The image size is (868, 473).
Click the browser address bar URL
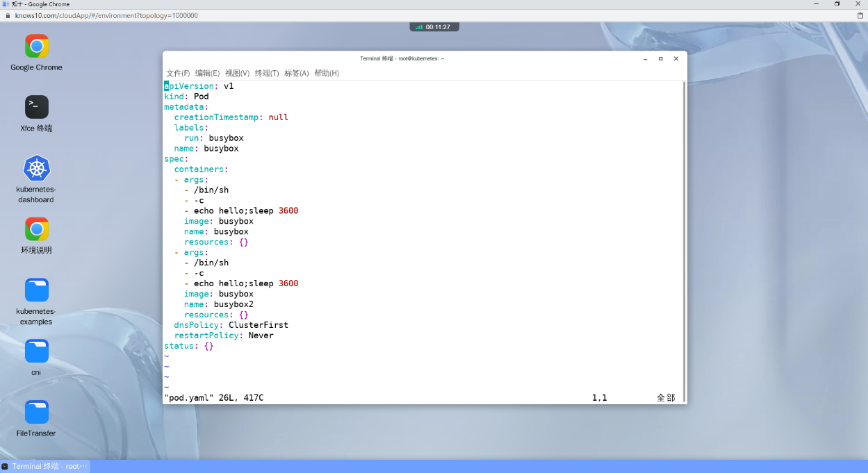click(106, 15)
